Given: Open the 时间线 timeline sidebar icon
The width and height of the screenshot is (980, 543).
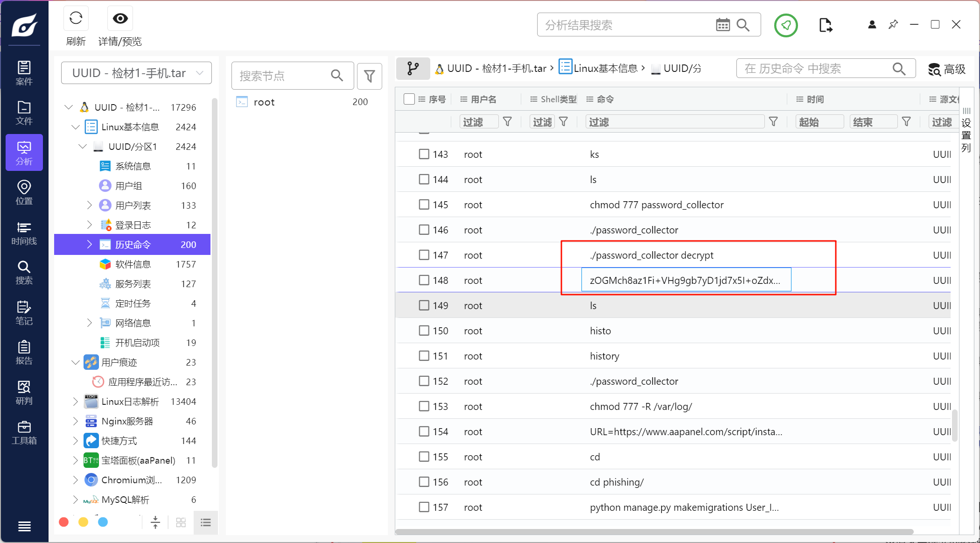Looking at the screenshot, I should (x=24, y=233).
